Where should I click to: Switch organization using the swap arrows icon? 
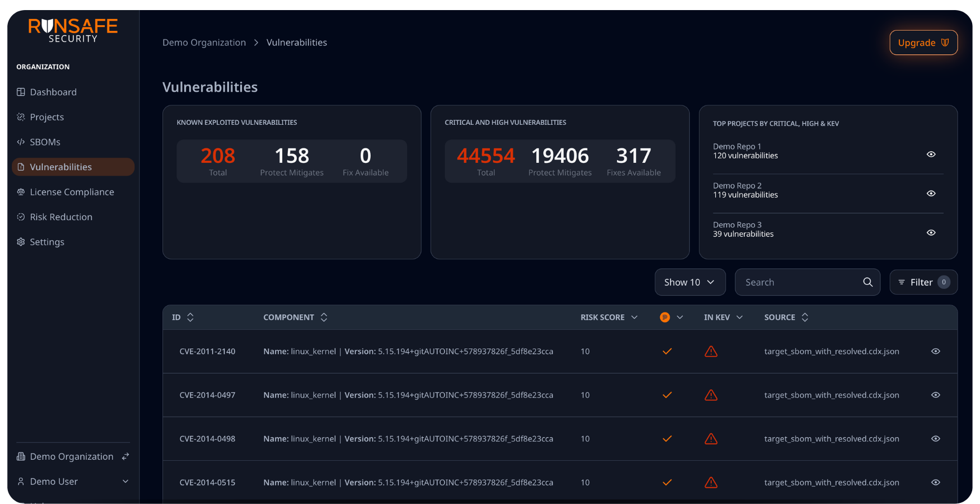click(x=125, y=456)
